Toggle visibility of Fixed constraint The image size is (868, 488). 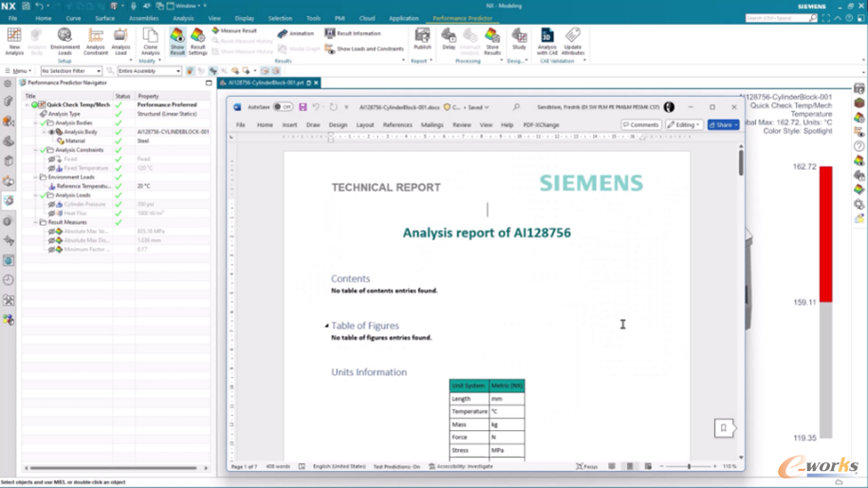pyautogui.click(x=51, y=159)
